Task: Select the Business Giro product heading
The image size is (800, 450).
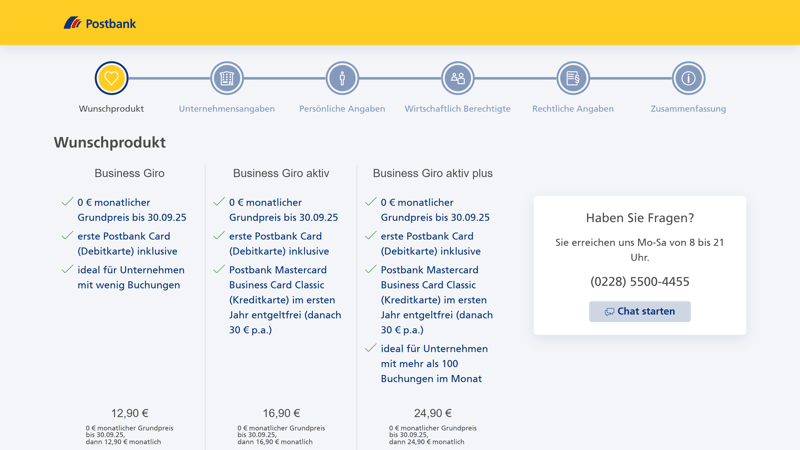Action: pos(130,173)
